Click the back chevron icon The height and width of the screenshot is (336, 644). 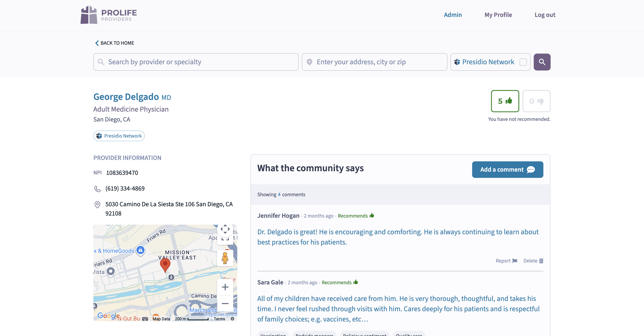point(97,43)
